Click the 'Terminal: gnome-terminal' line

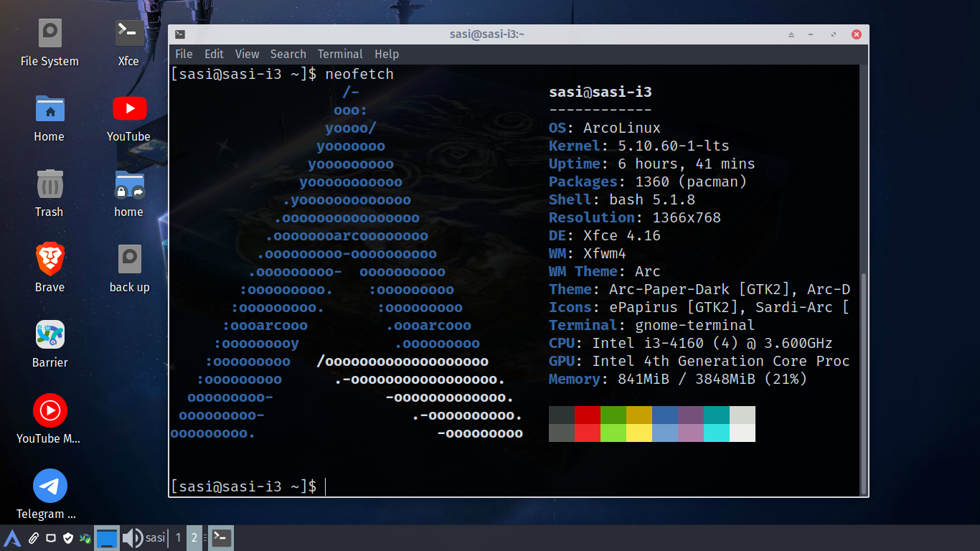coord(652,325)
